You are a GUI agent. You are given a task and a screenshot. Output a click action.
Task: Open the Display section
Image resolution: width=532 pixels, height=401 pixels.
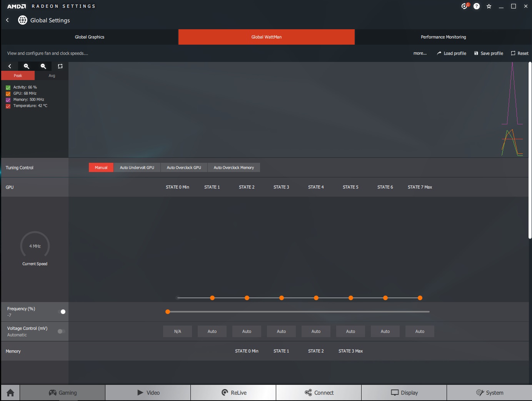tap(404, 393)
